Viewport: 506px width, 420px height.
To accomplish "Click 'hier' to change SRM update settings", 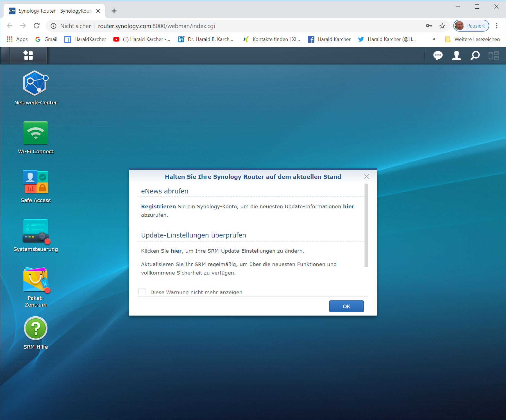I will click(x=176, y=251).
